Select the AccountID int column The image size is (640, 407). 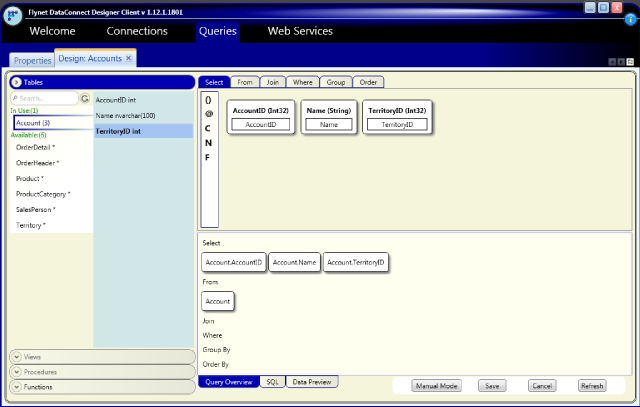[144, 100]
